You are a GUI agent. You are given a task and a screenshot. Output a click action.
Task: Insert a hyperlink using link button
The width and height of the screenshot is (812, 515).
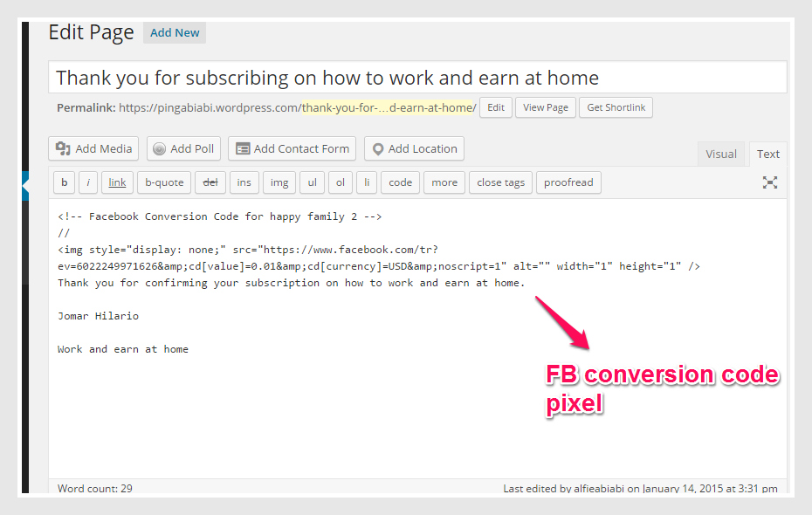pyautogui.click(x=117, y=182)
